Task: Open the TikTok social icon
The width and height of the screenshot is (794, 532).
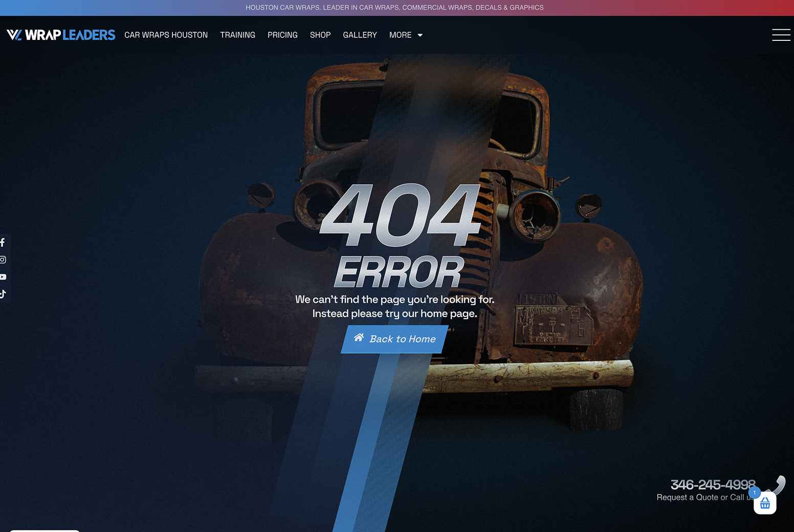Action: click(x=3, y=294)
